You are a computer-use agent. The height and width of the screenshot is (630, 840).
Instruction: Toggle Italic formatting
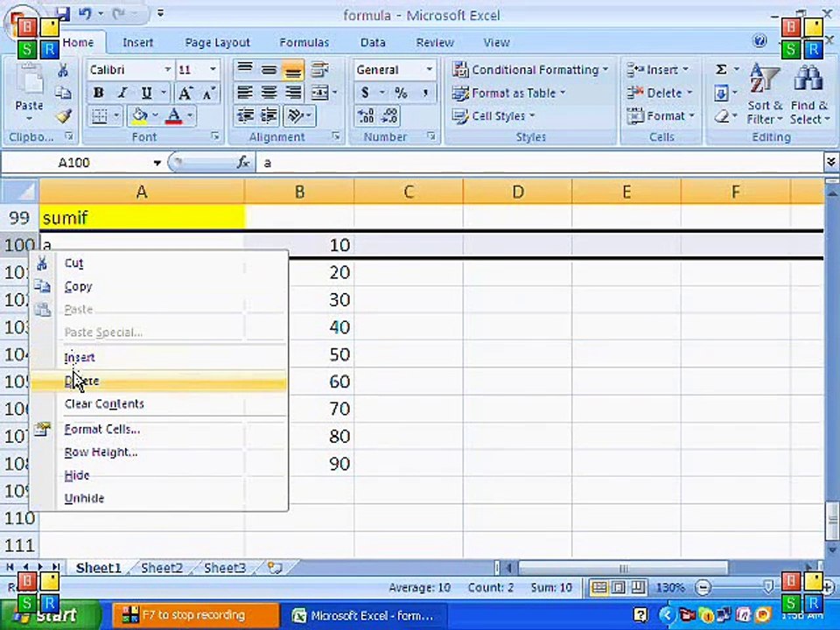tap(122, 93)
